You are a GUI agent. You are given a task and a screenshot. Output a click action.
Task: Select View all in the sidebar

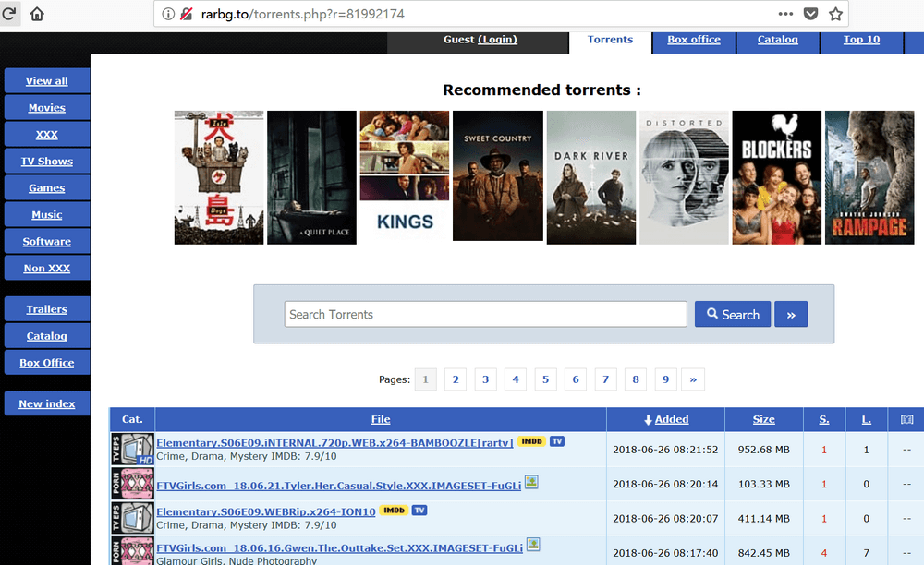[47, 81]
